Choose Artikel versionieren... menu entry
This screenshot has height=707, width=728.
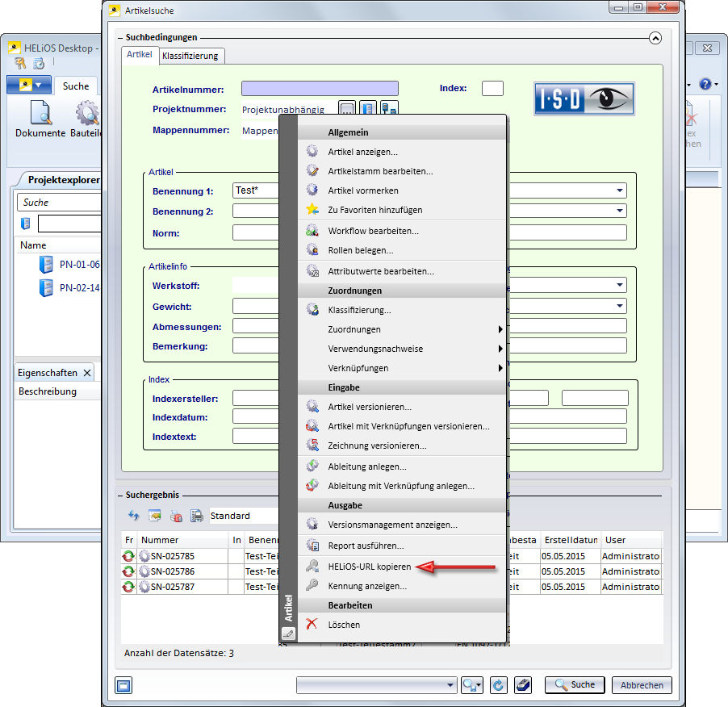tap(369, 407)
